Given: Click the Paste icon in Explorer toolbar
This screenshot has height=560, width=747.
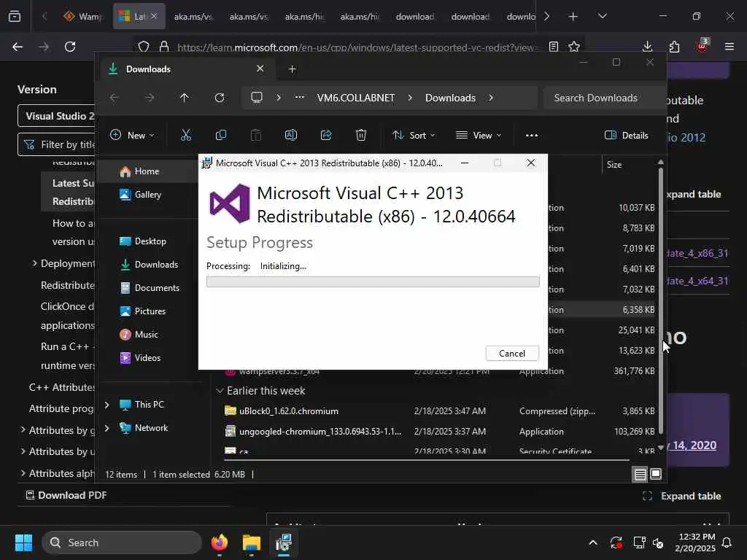Looking at the screenshot, I should pos(256,135).
